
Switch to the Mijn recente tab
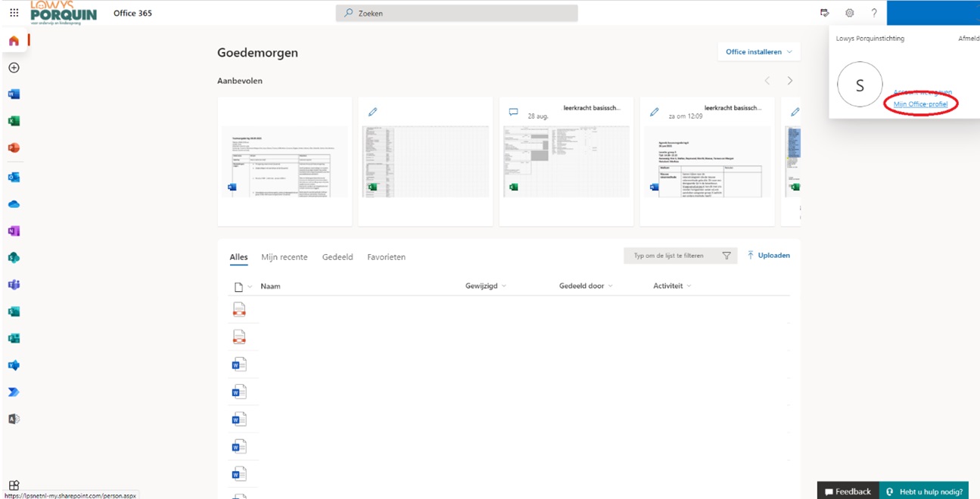pyautogui.click(x=284, y=257)
